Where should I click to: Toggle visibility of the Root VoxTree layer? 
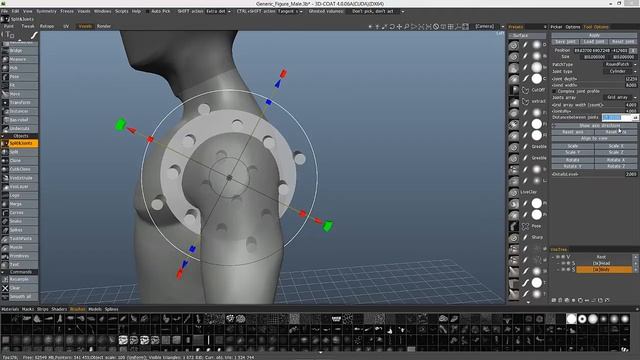[558, 257]
